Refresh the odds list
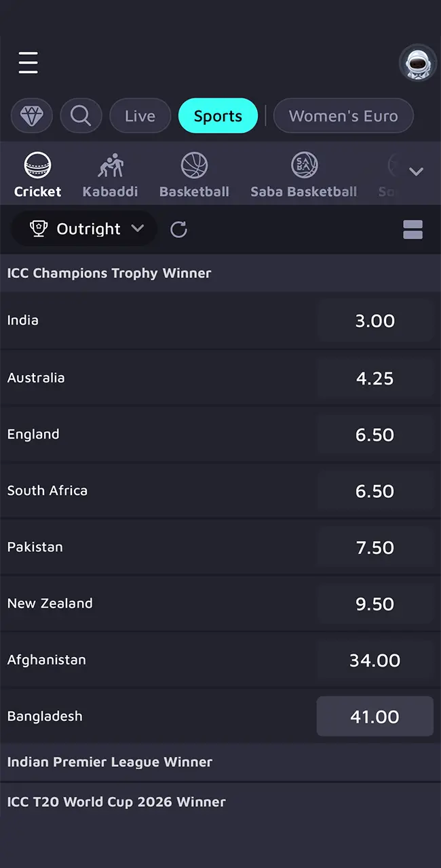The image size is (441, 868). tap(178, 229)
